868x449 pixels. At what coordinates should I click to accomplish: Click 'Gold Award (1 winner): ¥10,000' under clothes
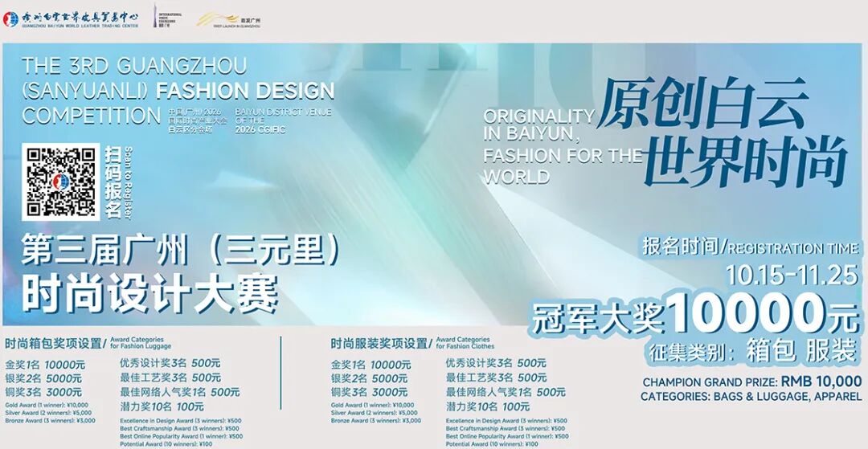tap(373, 406)
